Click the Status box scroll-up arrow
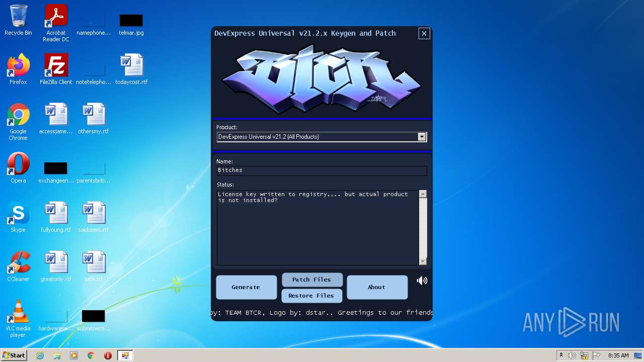The width and height of the screenshot is (644, 362). coord(423,194)
